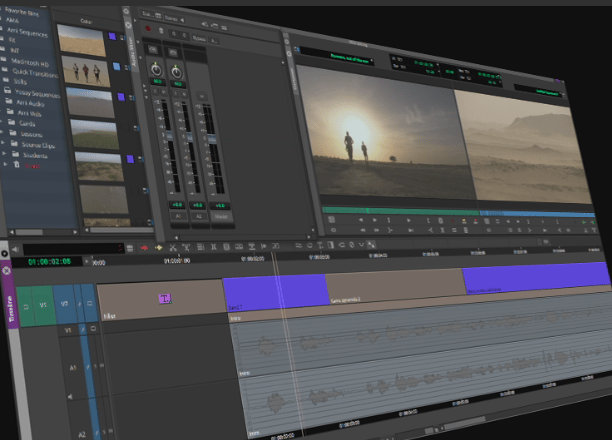Open the source clip name menu in Composer
The height and width of the screenshot is (440, 612).
coord(337,57)
